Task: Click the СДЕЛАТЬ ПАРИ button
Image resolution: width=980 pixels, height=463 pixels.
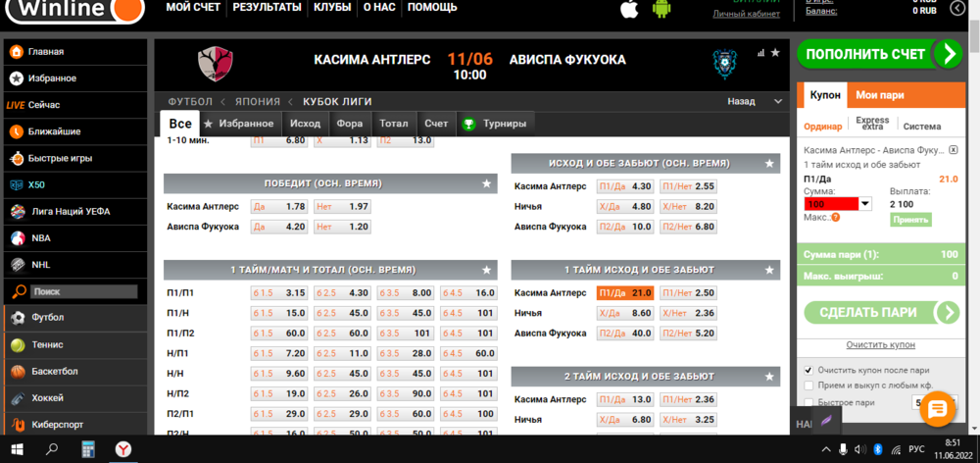Action: [882, 312]
